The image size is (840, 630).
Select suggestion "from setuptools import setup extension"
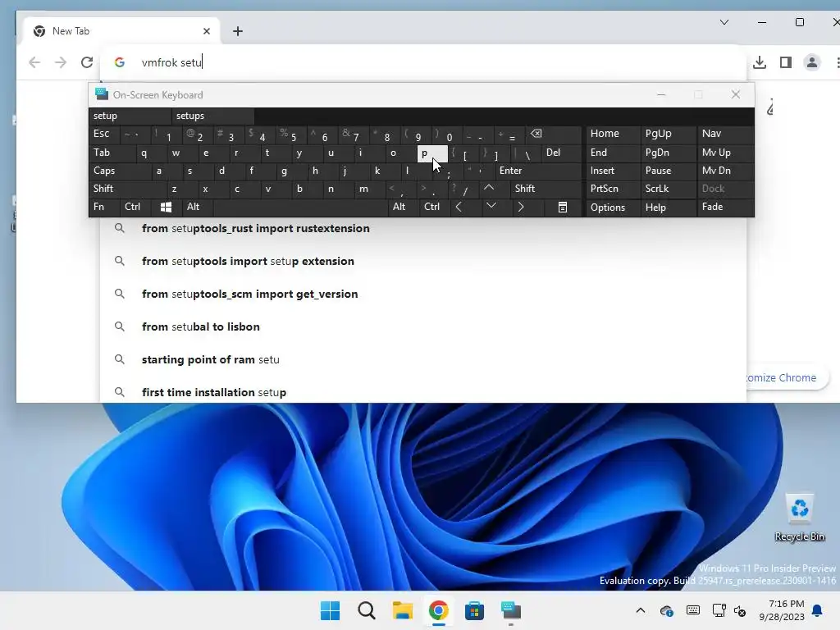tap(422, 261)
